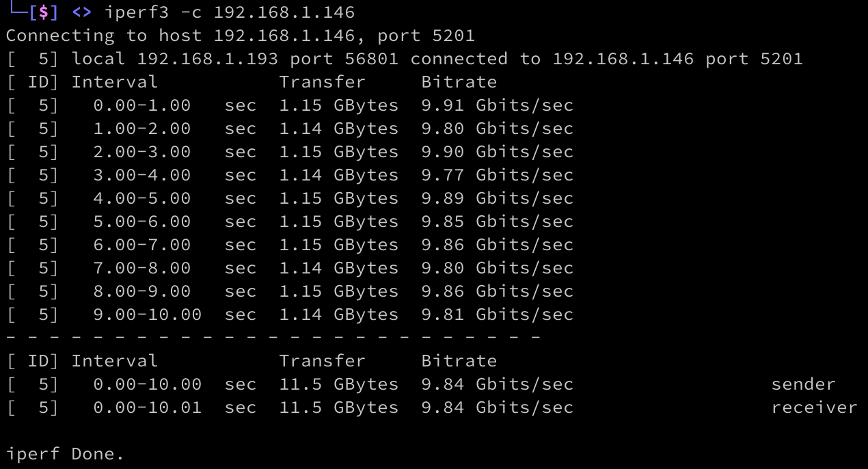Click the 9.91 Gbits/sec bitrate value
This screenshot has width=868, height=469.
tap(497, 105)
